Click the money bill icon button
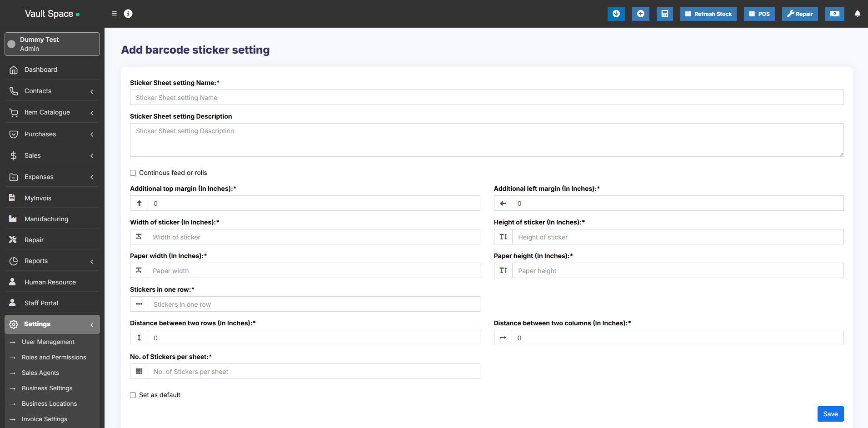Viewport: 868px width, 428px height. pyautogui.click(x=834, y=14)
